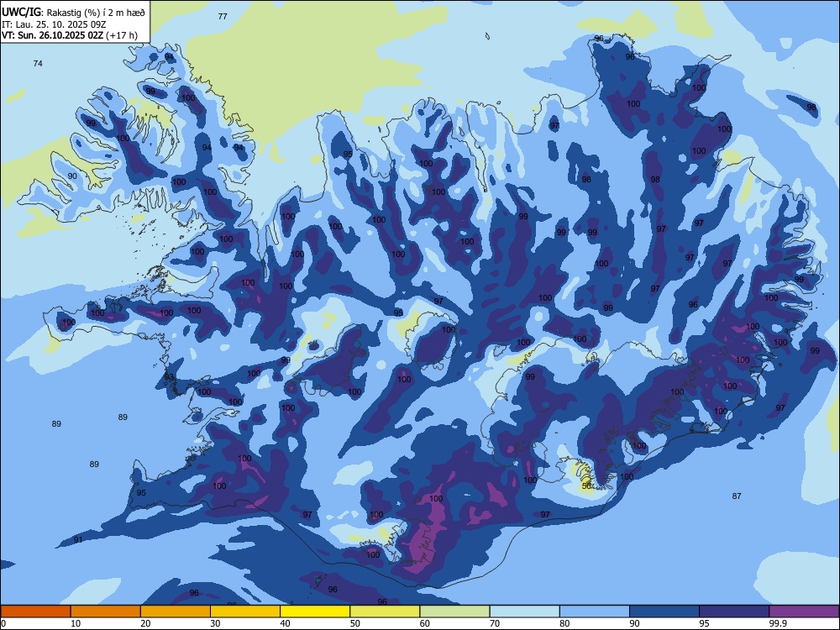Pick the 60–70 pale green legend swatch
840x630 pixels.
[x=454, y=612]
